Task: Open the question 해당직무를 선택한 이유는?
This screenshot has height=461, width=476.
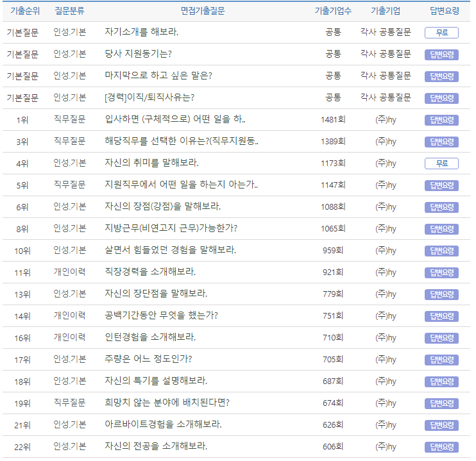Action: pyautogui.click(x=181, y=142)
